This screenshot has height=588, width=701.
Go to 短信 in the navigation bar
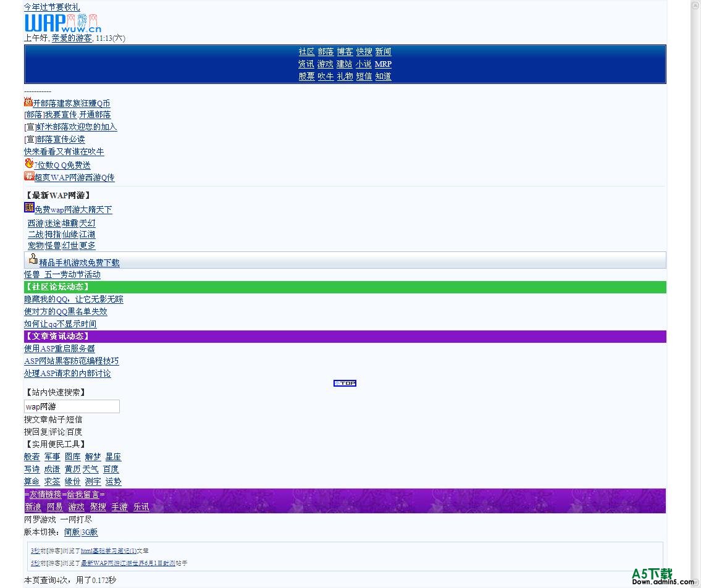coord(364,77)
